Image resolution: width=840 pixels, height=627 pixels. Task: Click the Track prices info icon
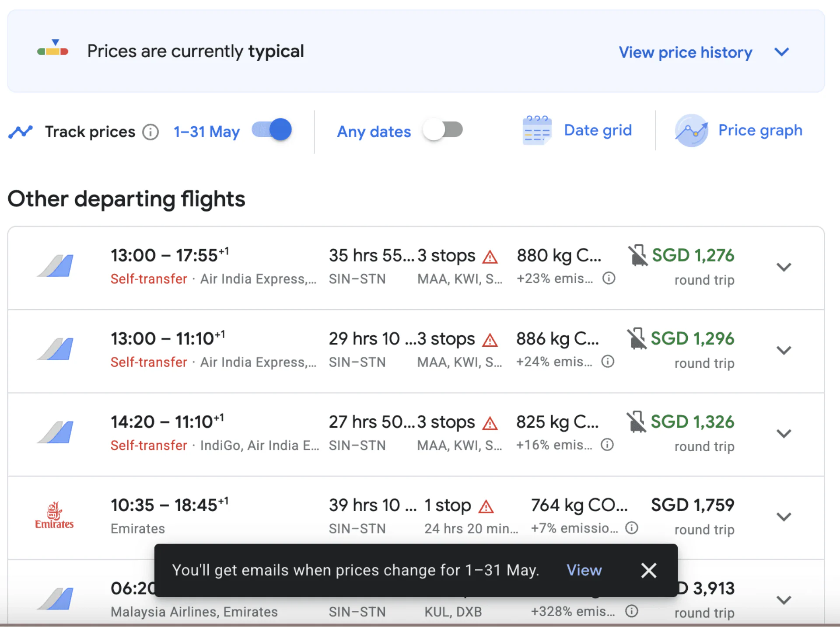150,132
